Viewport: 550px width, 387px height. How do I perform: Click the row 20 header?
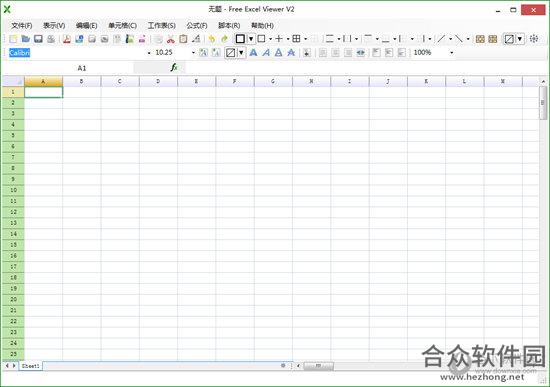tap(13, 299)
